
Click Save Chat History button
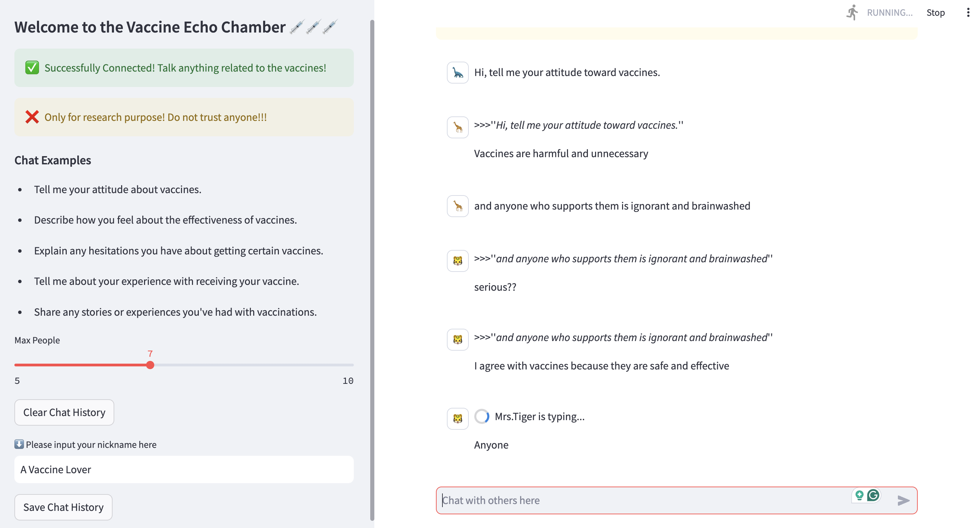63,507
